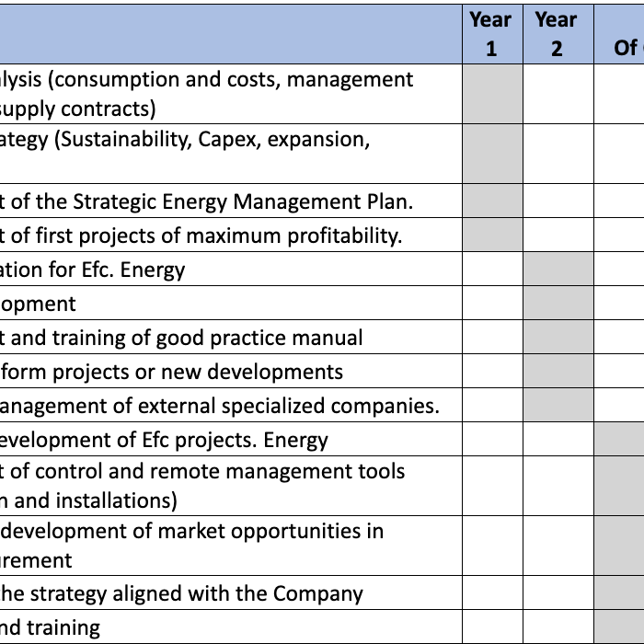Select Year 1 cell for maximum profitability projects row
The width and height of the screenshot is (644, 644).
click(492, 235)
